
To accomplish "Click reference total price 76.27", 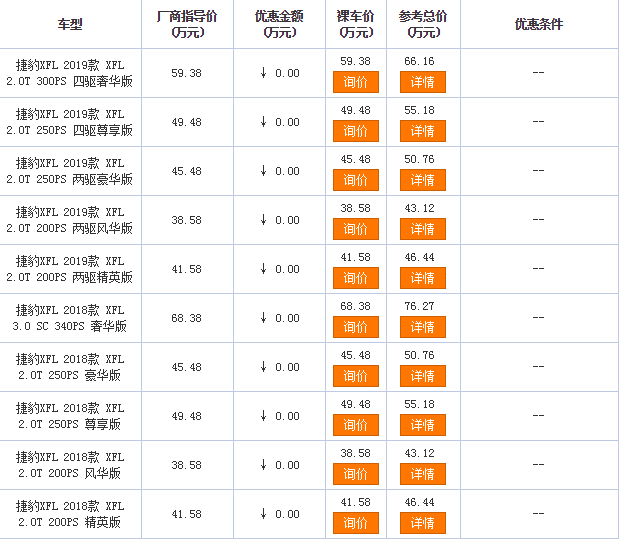I will [x=419, y=306].
